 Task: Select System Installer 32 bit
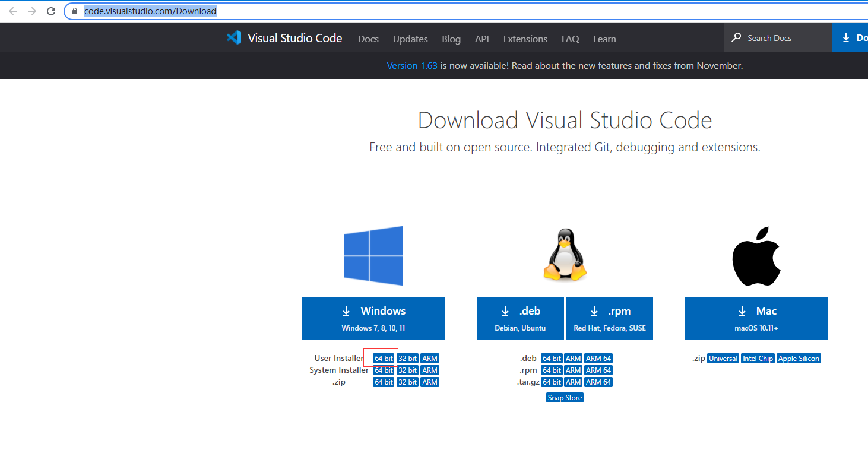pyautogui.click(x=408, y=370)
